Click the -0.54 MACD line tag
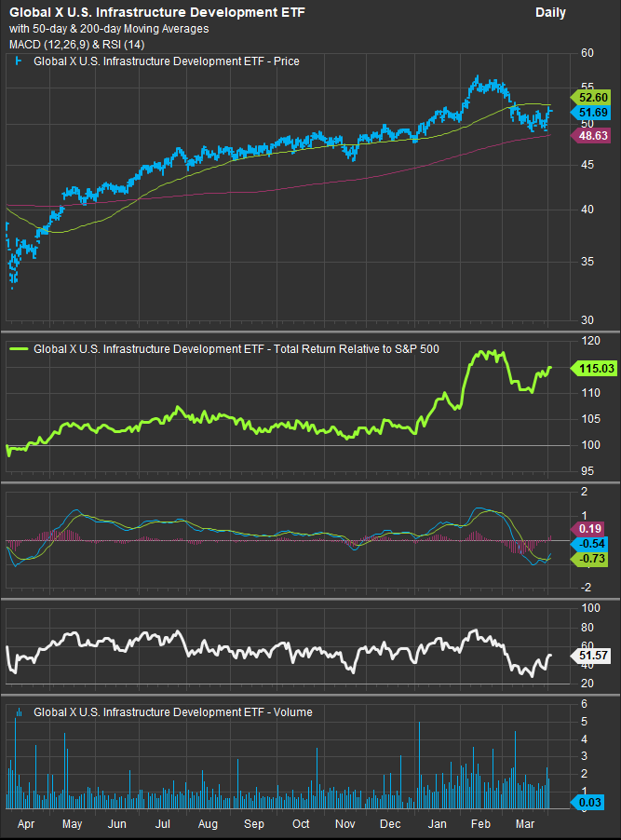 [592, 543]
